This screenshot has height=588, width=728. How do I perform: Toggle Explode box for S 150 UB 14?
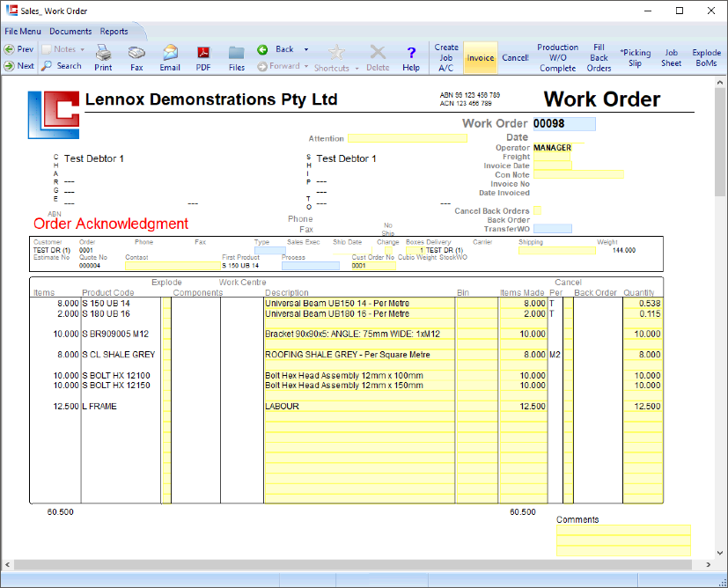click(x=165, y=304)
